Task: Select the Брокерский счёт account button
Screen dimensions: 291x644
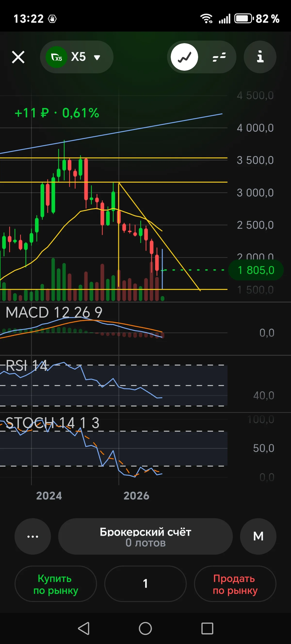Action: [145, 536]
